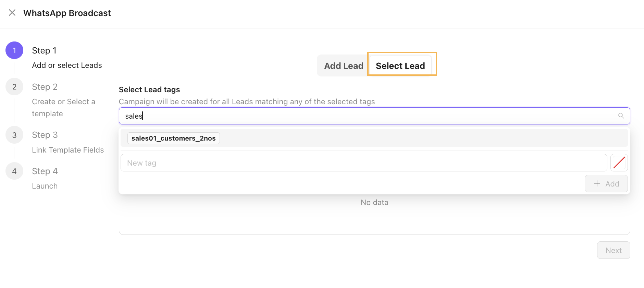Click the 'No data' placeholder text
The height and width of the screenshot is (288, 644).
tap(374, 202)
